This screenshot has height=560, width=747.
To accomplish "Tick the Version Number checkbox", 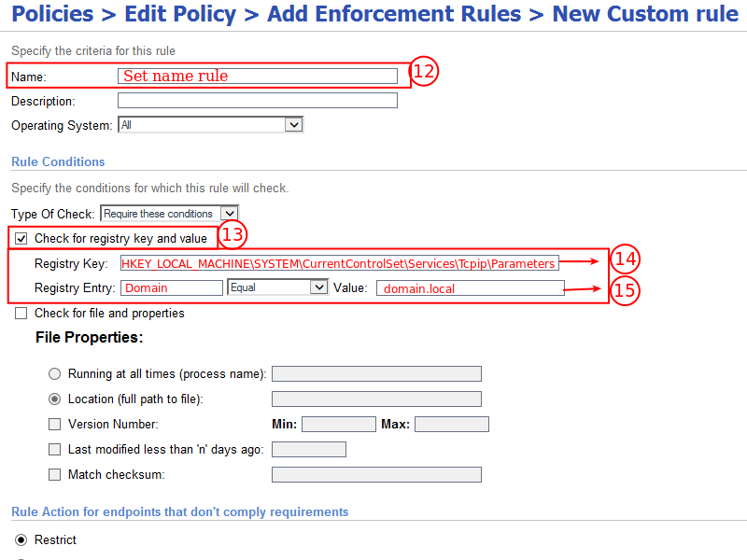I will coord(55,425).
